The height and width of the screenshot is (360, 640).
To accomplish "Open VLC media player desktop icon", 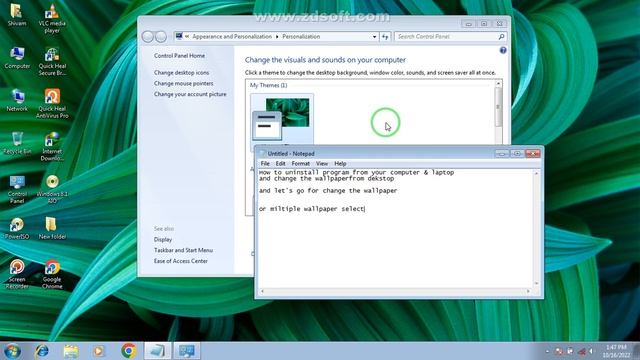I will click(52, 18).
